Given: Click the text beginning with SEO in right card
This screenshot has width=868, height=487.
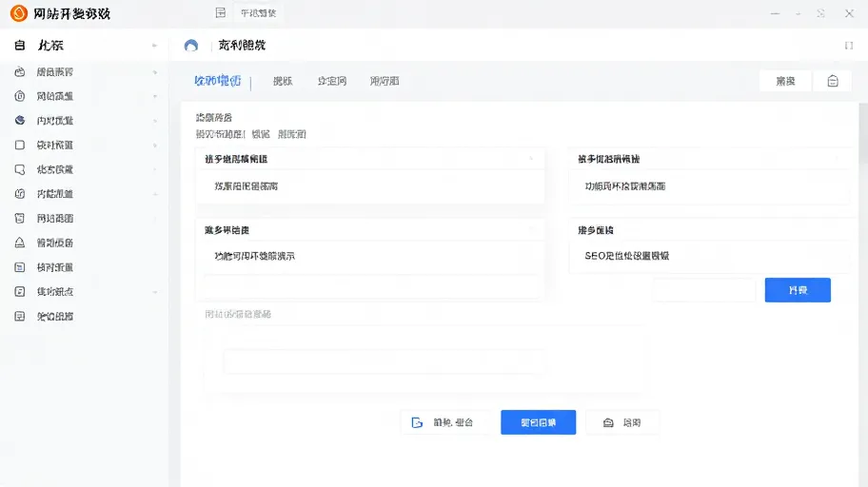Looking at the screenshot, I should pyautogui.click(x=626, y=256).
